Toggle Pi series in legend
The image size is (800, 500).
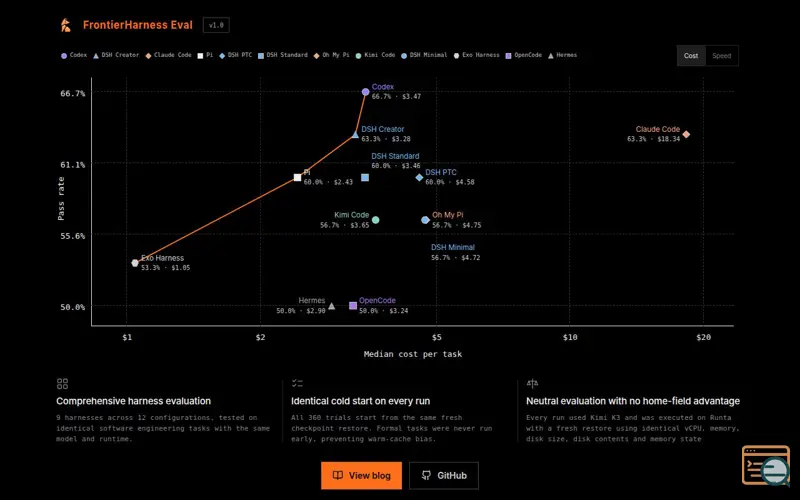(x=205, y=55)
